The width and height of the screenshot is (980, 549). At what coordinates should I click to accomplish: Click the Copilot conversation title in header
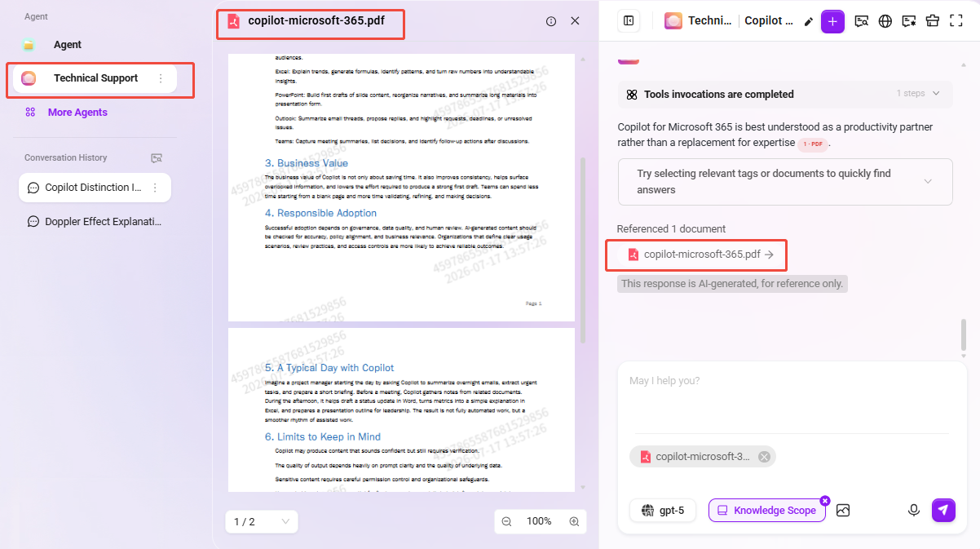point(769,21)
